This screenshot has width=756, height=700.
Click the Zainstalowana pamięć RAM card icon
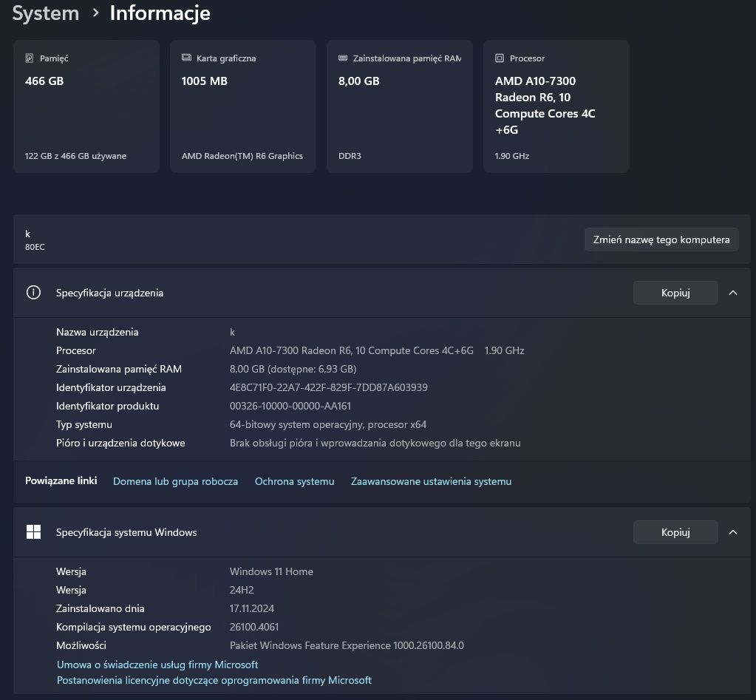[343, 58]
